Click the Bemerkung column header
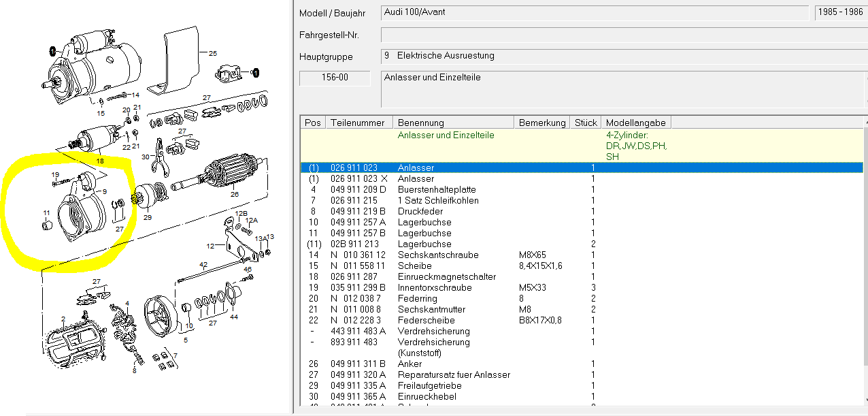The image size is (868, 416). pos(541,123)
